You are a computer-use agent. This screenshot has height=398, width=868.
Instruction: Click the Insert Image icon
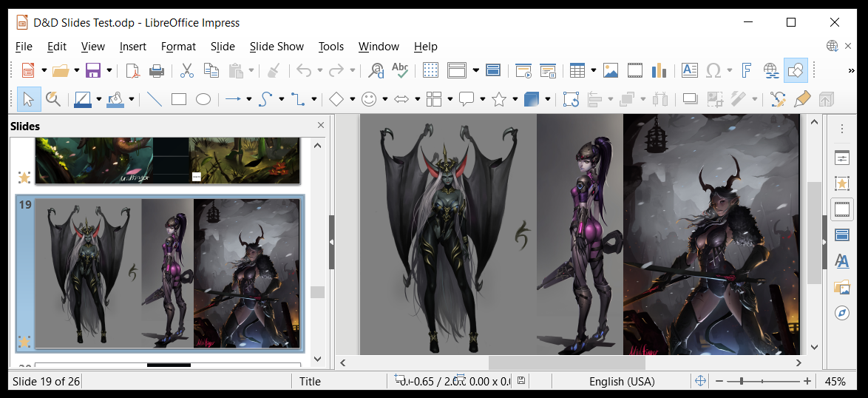coord(611,70)
